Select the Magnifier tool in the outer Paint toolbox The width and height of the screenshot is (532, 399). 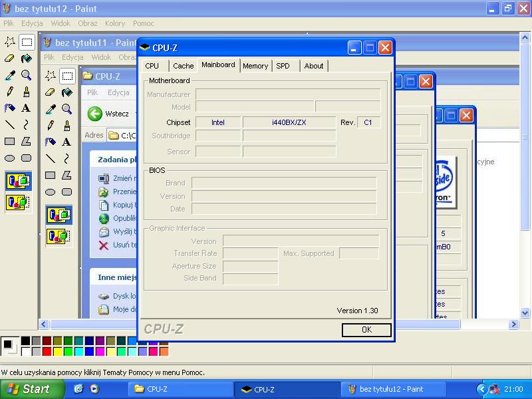27,75
